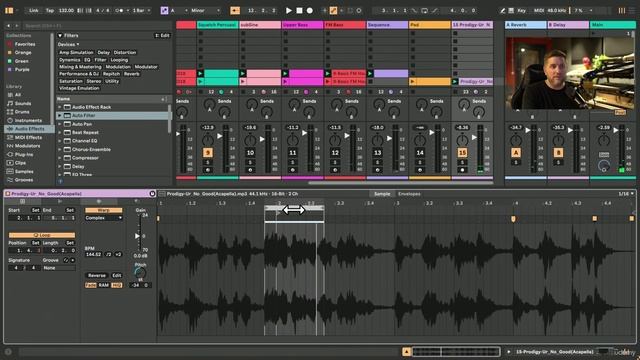This screenshot has height=360, width=640.
Task: Click the Tap tempo button
Action: (50, 10)
